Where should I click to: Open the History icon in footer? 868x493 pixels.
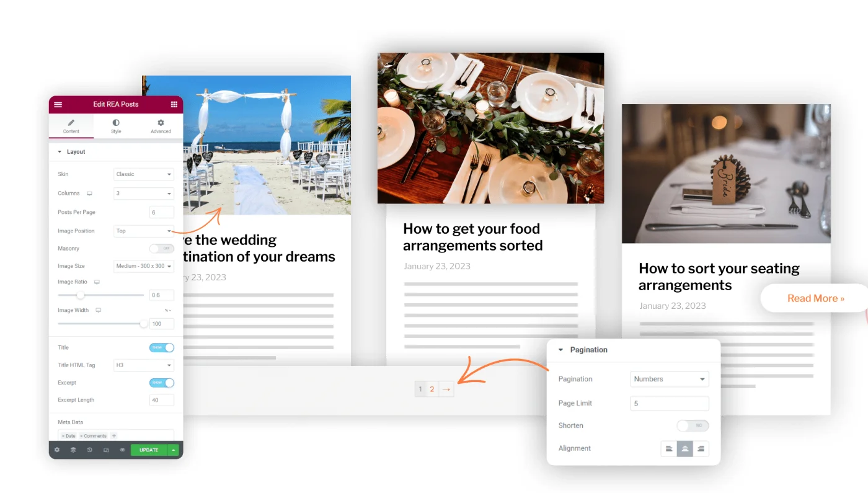pos(89,450)
